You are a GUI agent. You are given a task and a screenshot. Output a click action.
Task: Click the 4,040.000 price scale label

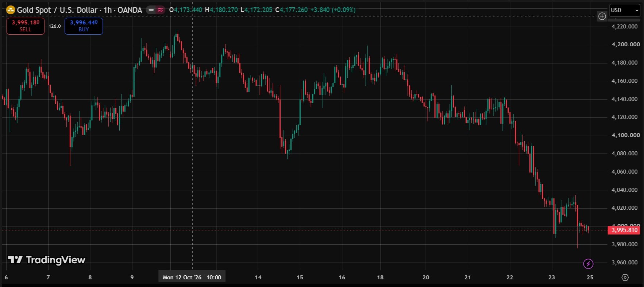[624, 190]
